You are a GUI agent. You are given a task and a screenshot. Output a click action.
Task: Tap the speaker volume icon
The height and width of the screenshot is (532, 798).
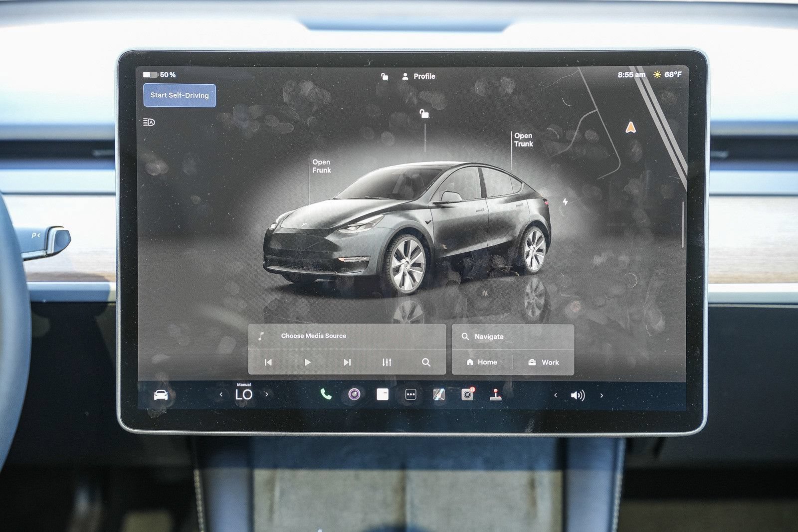pos(578,395)
